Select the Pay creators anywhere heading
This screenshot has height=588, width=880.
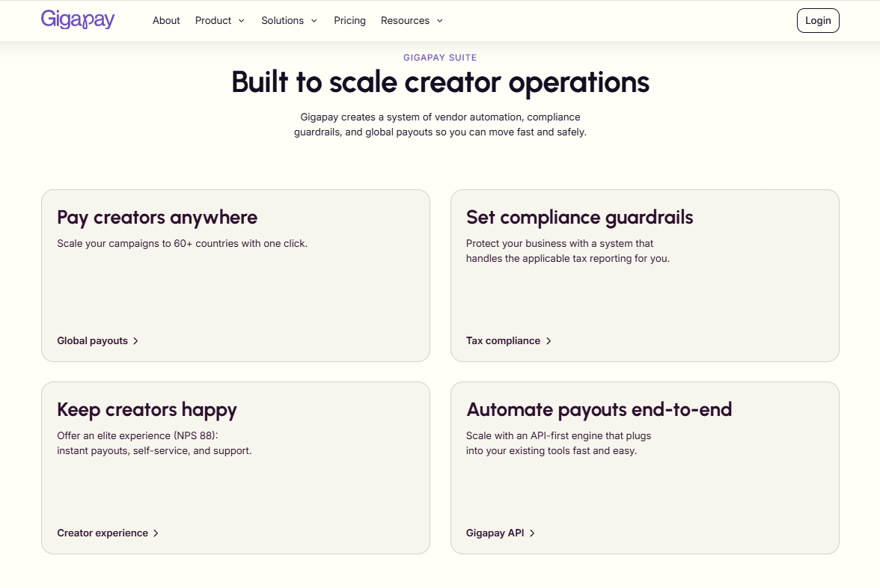click(x=157, y=218)
